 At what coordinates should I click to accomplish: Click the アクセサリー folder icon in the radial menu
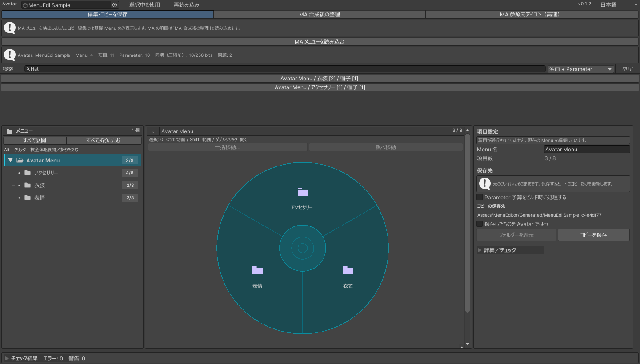pos(303,192)
